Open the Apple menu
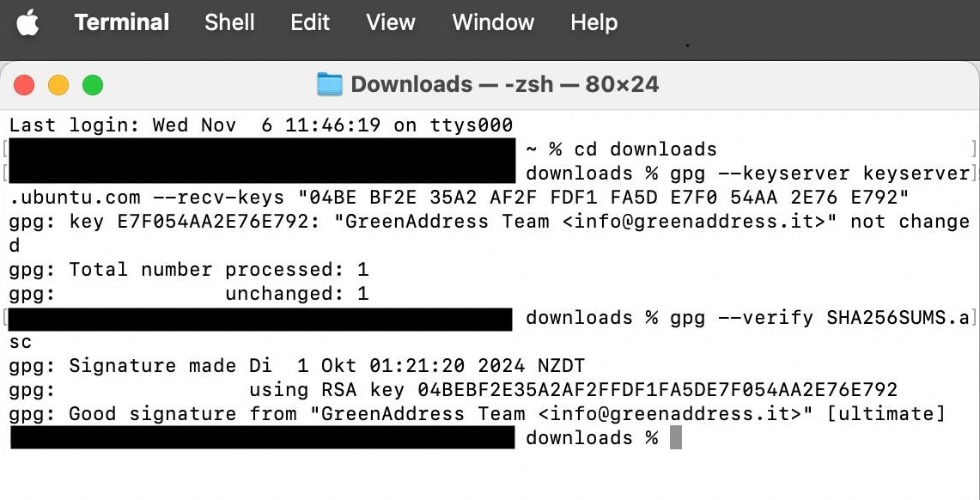The image size is (980, 500). click(27, 23)
